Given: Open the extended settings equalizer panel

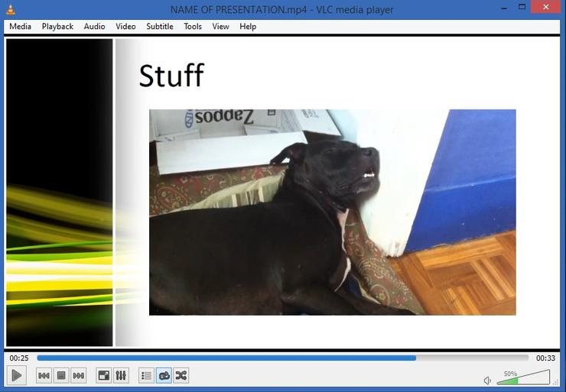Looking at the screenshot, I should (x=121, y=376).
